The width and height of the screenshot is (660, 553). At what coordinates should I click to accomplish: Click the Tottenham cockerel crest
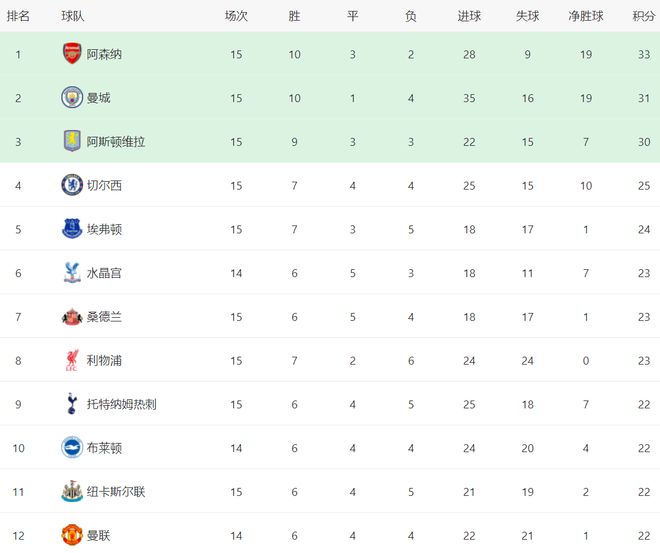click(72, 404)
